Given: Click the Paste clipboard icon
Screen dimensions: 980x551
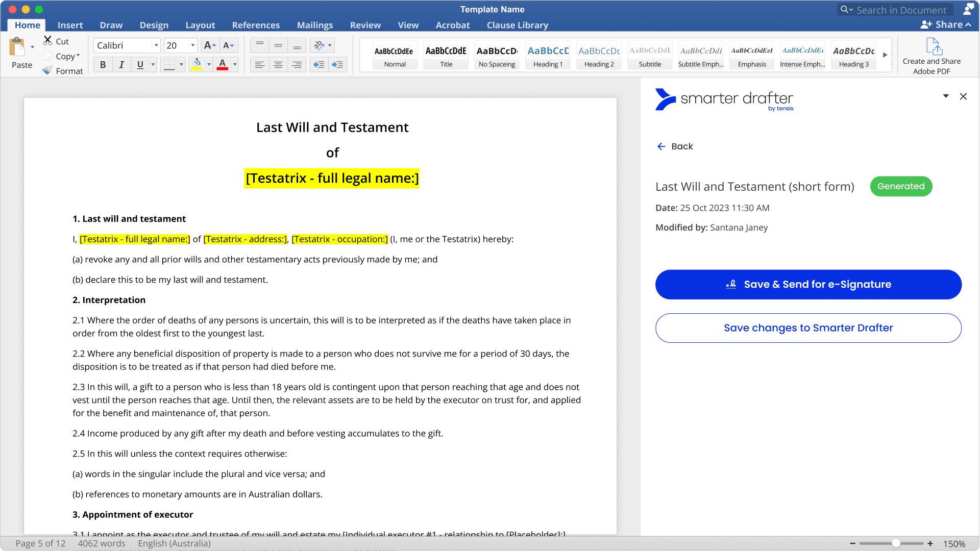Looking at the screenshot, I should tap(17, 47).
